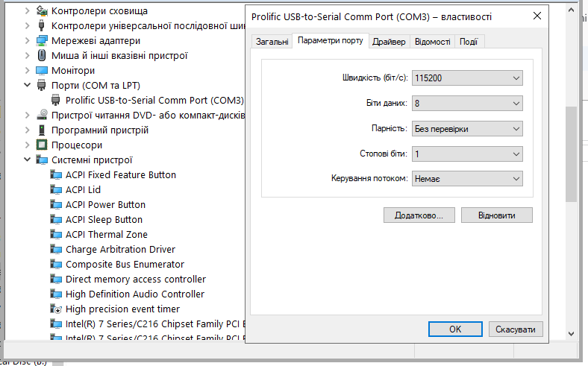The image size is (588, 366).
Task: Open the Керування потоком dropdown
Action: click(x=467, y=179)
